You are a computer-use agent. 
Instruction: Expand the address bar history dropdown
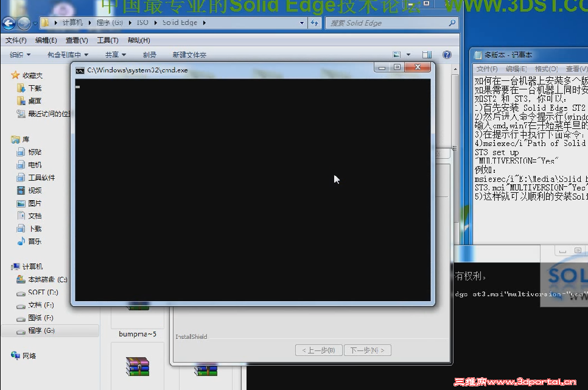coord(302,23)
